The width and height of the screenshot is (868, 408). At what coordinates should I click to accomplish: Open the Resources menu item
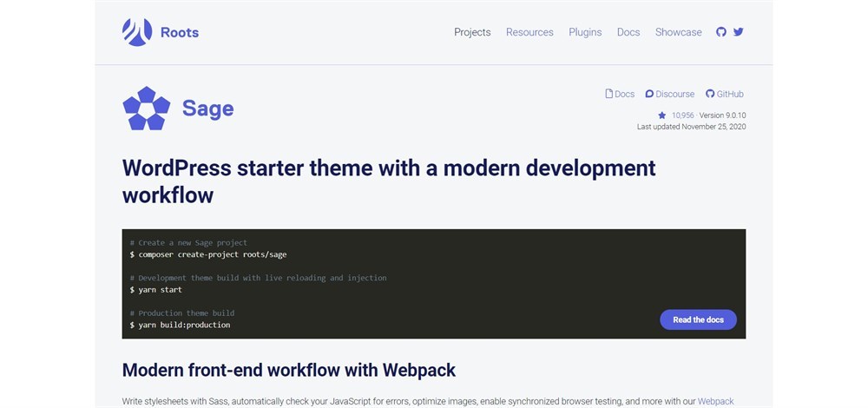(x=529, y=32)
